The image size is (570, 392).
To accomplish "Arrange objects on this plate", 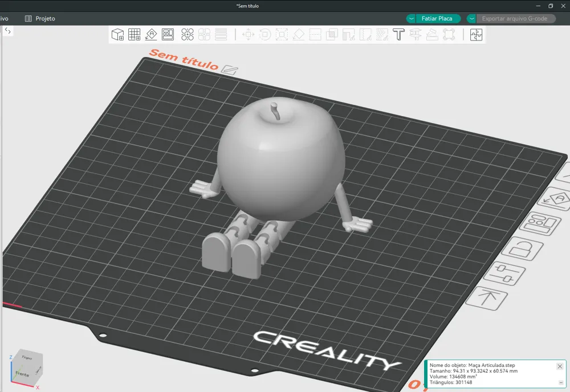I will (540, 223).
